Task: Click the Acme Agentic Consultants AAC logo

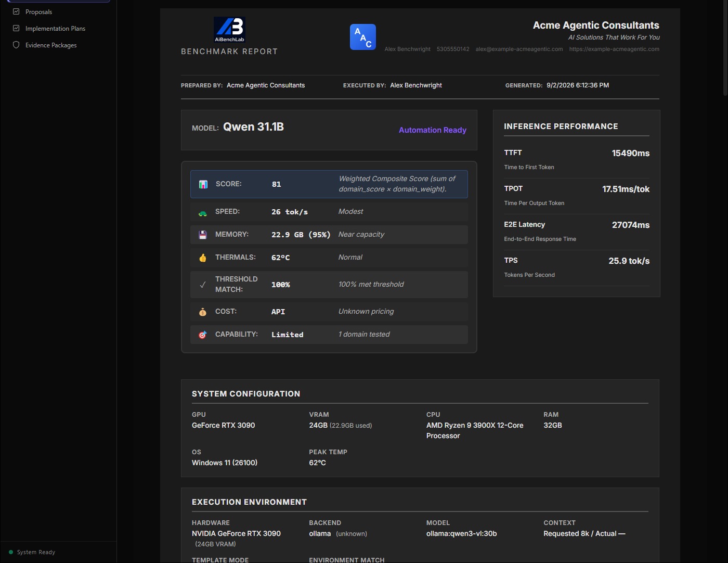Action: [x=363, y=37]
